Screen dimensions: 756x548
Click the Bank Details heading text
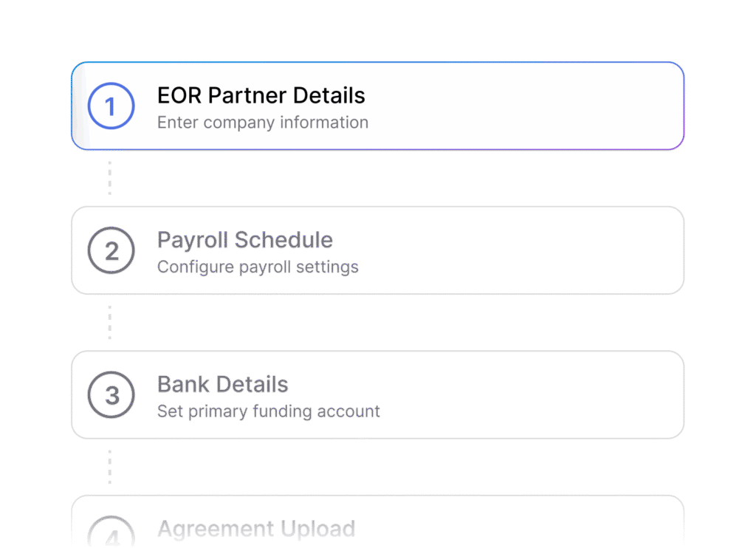pyautogui.click(x=223, y=384)
